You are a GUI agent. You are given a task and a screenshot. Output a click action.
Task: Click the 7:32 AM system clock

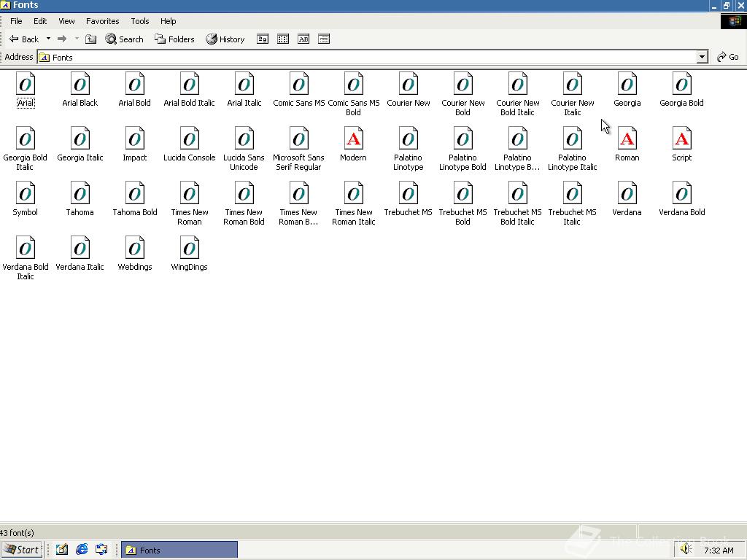click(x=719, y=551)
